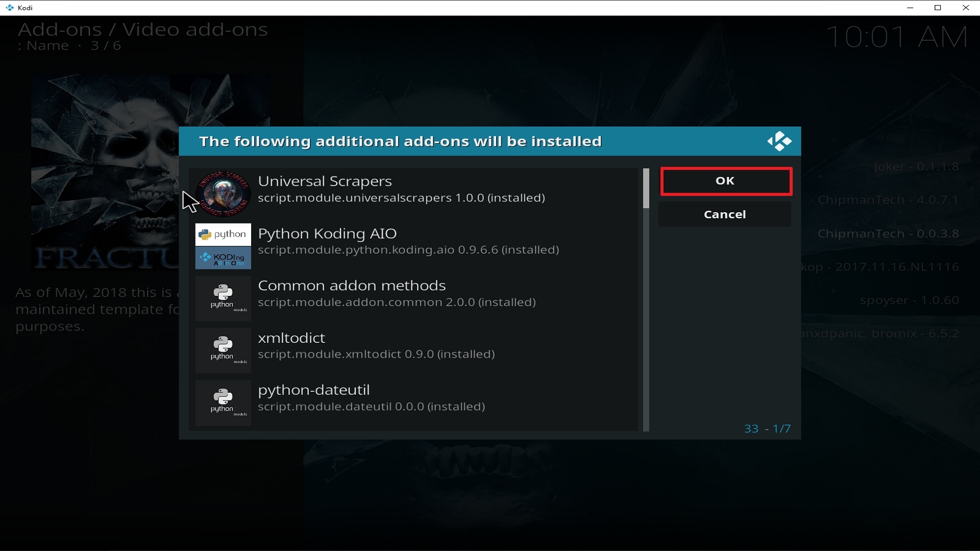Select the Universal Scrapers logo icon
Screen dimensions: 980x551
[x=223, y=194]
